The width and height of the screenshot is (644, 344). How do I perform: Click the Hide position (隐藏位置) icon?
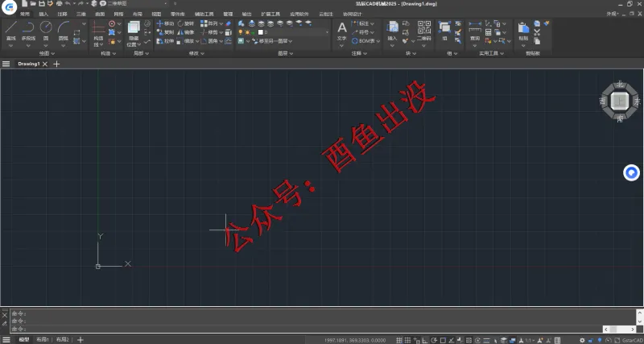click(x=134, y=27)
